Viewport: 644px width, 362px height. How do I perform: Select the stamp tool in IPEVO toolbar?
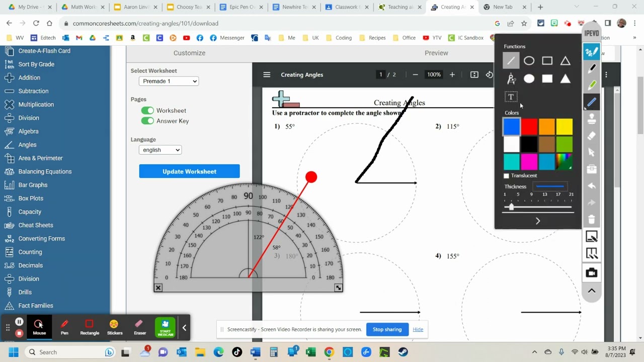pos(592,119)
